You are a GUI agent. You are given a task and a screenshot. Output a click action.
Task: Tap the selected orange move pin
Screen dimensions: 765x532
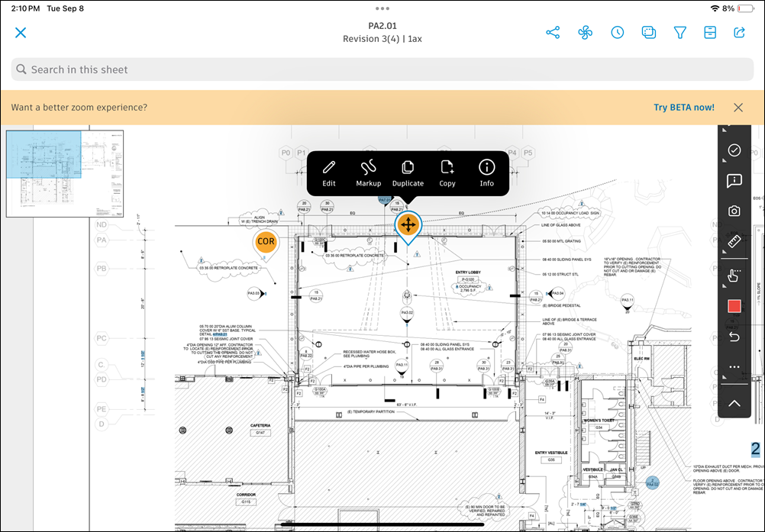point(408,226)
